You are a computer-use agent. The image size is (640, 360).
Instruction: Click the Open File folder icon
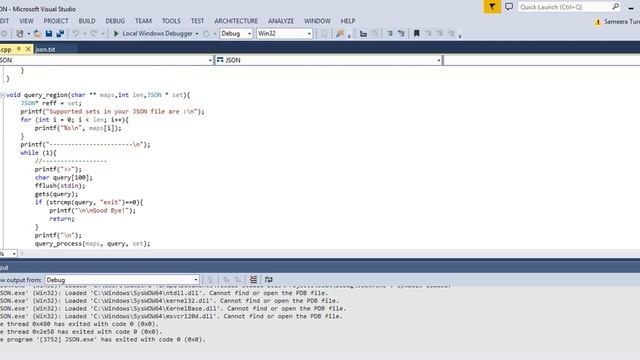(37, 33)
